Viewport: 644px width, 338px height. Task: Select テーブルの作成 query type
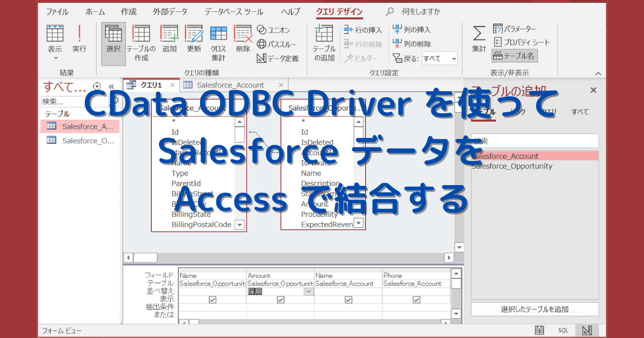[x=141, y=43]
